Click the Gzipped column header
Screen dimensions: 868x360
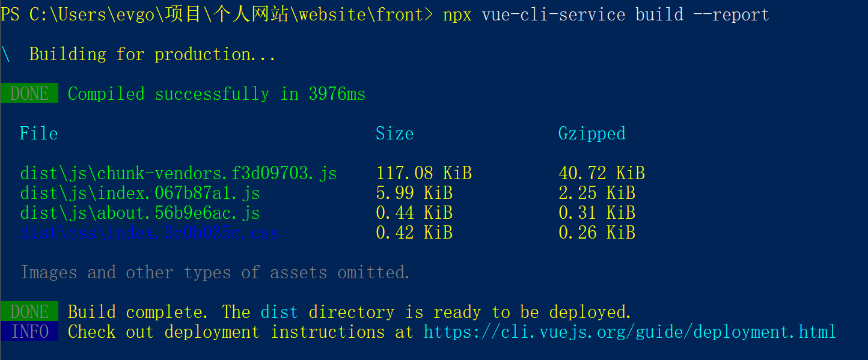(591, 133)
